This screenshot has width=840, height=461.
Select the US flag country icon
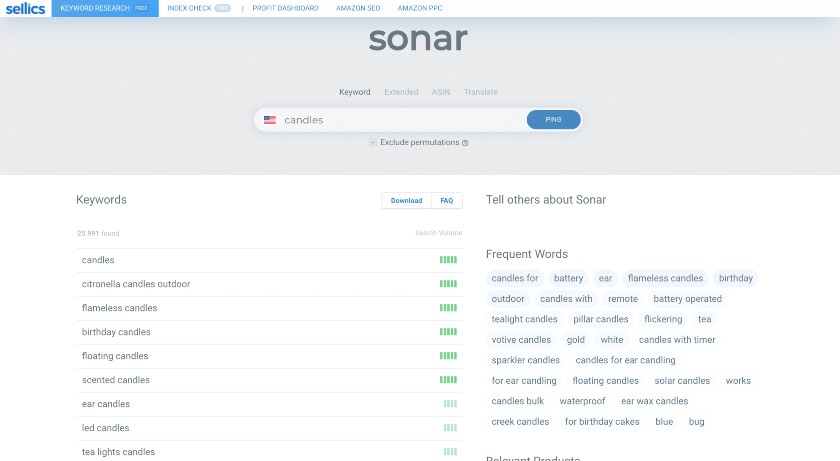point(270,120)
